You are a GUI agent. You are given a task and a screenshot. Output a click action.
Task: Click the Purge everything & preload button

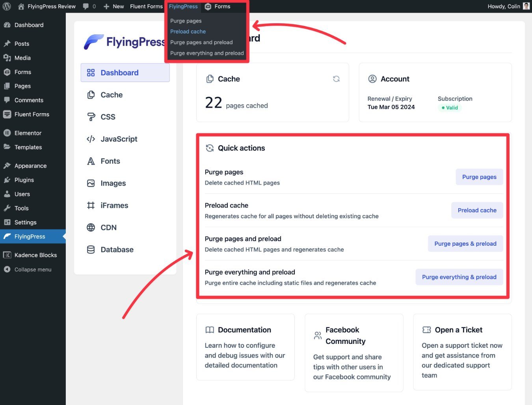pos(459,277)
